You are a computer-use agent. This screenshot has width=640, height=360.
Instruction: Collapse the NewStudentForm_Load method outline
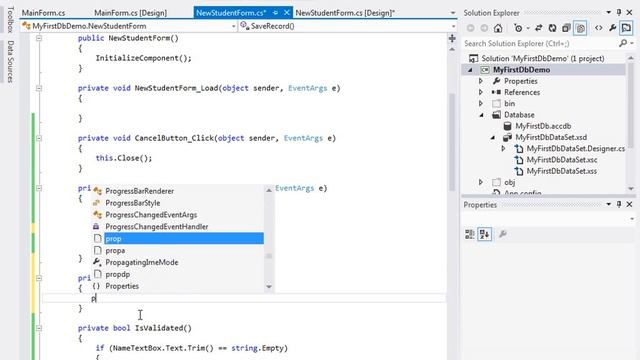click(x=39, y=88)
